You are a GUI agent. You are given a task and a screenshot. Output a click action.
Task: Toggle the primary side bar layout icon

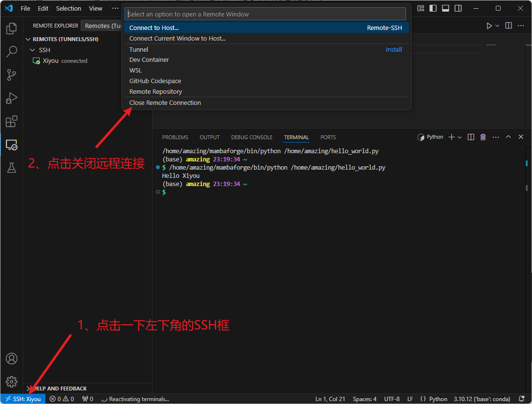pyautogui.click(x=433, y=8)
